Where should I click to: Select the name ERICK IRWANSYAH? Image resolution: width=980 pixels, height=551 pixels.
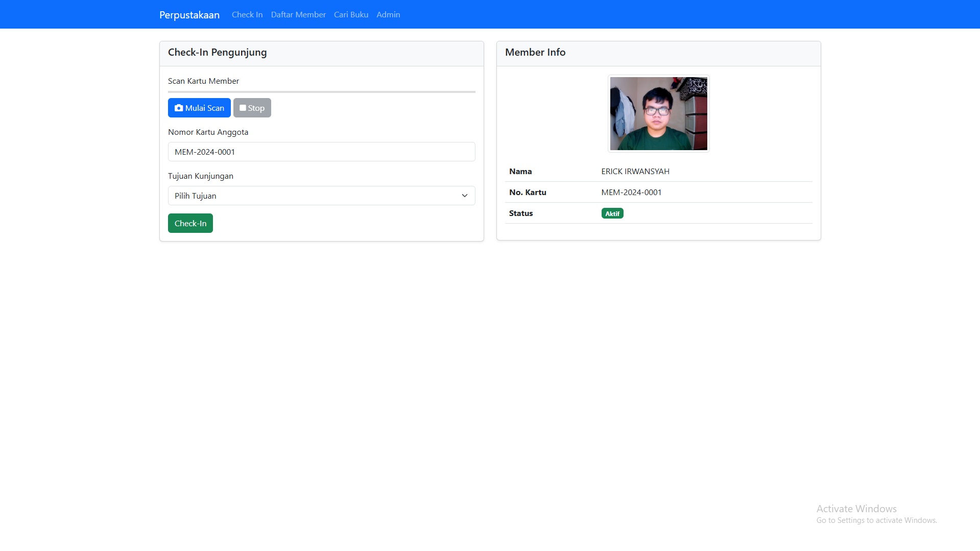(635, 172)
